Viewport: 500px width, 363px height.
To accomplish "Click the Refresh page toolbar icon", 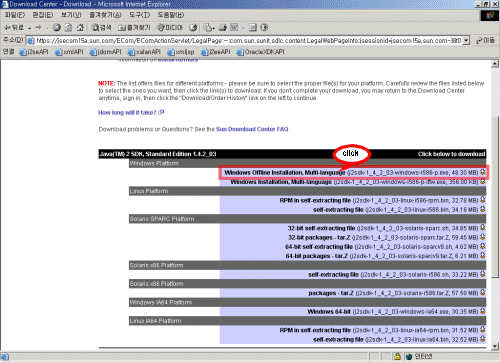I will coord(68,28).
